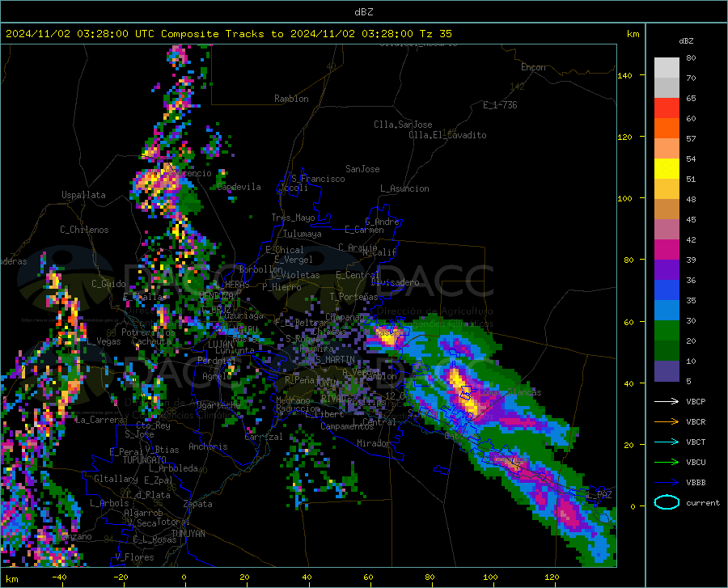The width and height of the screenshot is (728, 588).
Task: Click the 'Mirador' map label
Action: tap(374, 443)
